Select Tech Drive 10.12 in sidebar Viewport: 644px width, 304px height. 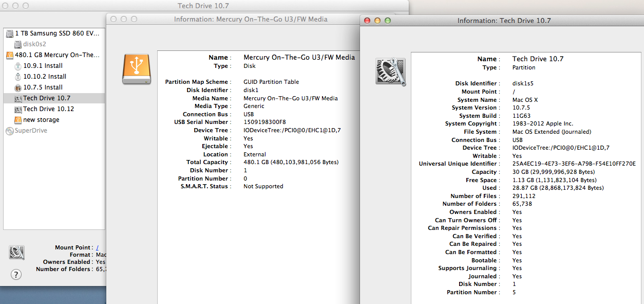[x=54, y=109]
